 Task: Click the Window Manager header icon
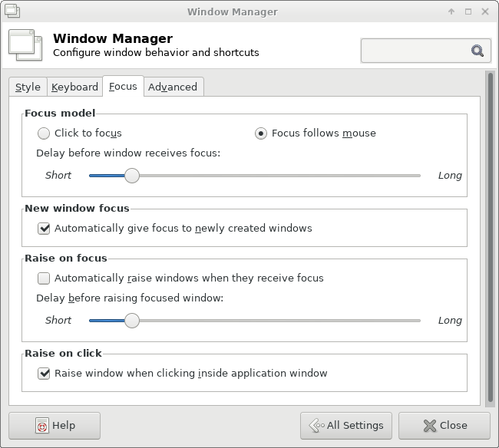[25, 45]
